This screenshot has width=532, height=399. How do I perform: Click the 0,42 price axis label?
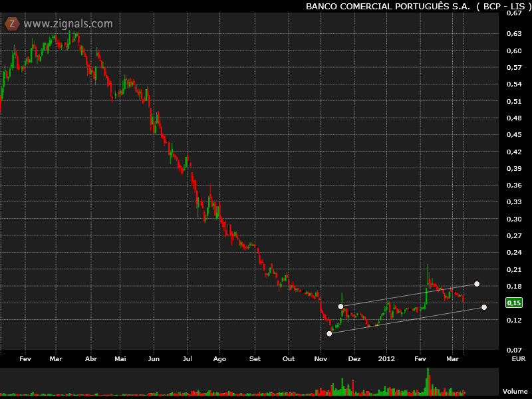[x=514, y=152]
